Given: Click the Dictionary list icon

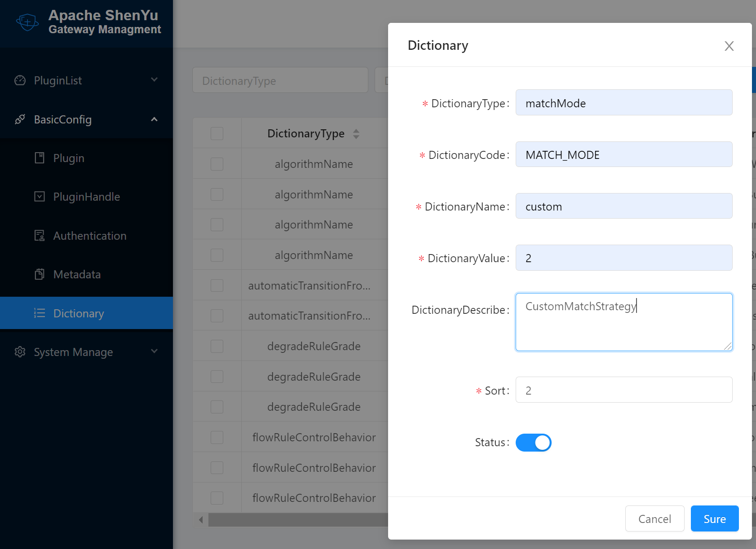Looking at the screenshot, I should (x=40, y=313).
